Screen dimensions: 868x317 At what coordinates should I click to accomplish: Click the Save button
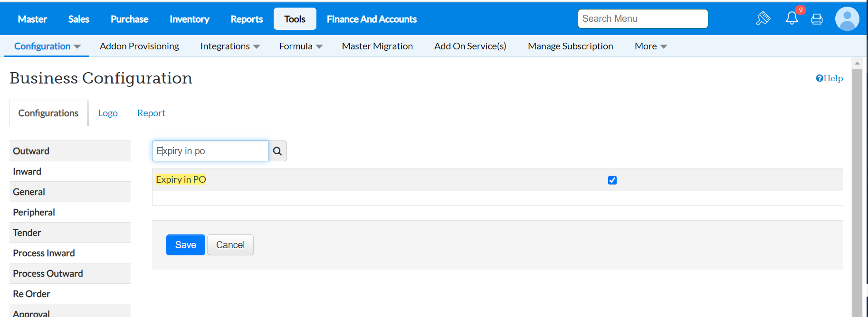185,245
